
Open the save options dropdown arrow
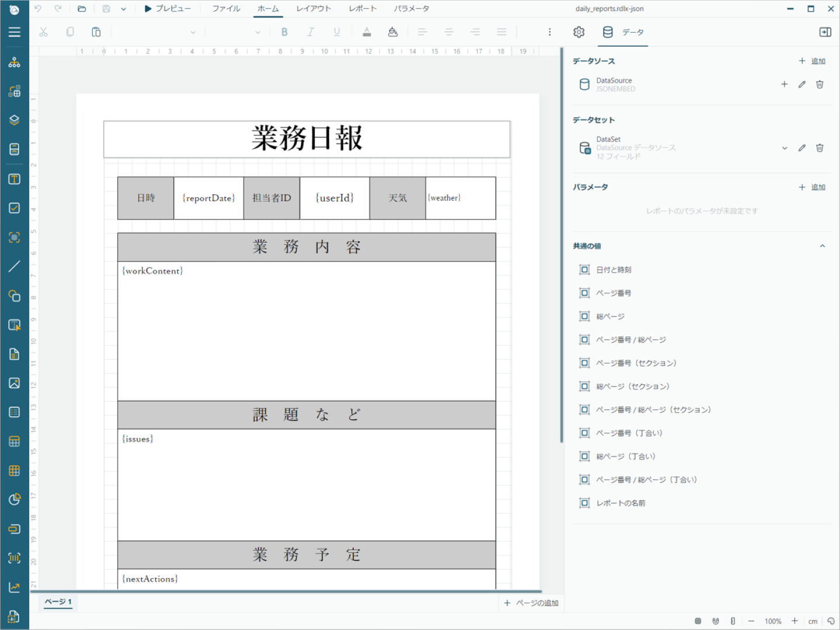[123, 9]
